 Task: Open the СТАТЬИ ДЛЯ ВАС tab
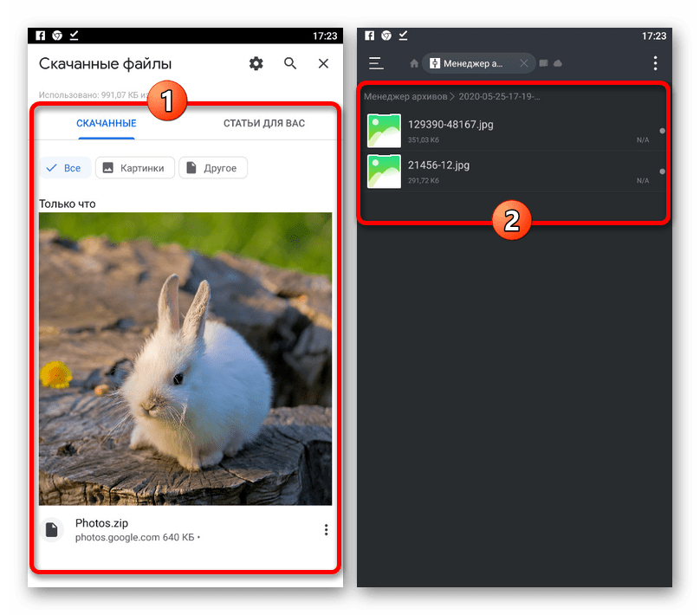click(x=263, y=123)
